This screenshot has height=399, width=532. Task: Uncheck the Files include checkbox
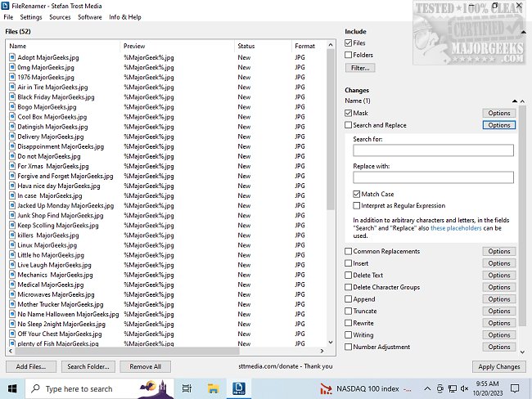[348, 43]
